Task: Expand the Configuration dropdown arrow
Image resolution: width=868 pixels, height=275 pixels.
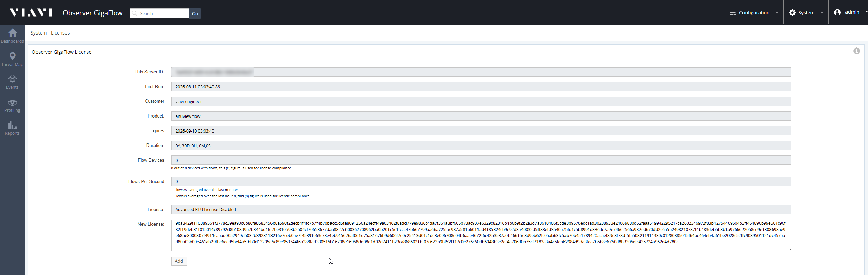Action: coord(777,13)
